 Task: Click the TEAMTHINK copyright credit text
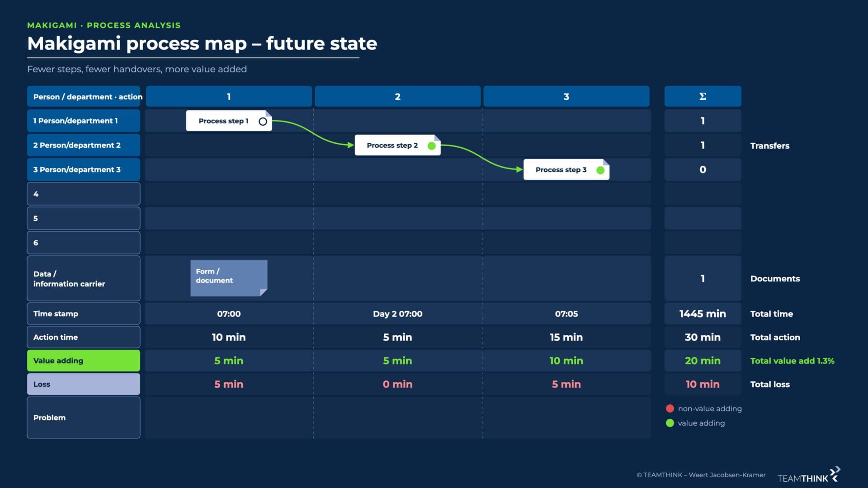pos(701,475)
